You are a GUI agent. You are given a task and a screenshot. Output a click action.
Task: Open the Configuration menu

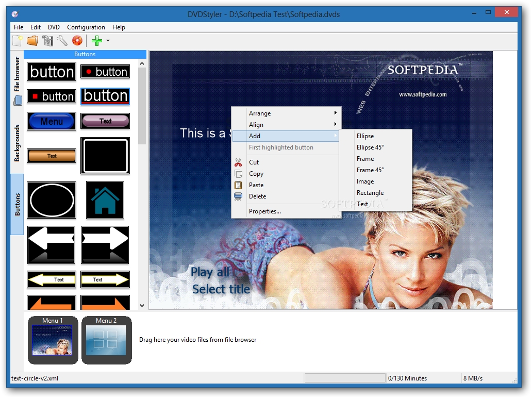click(x=86, y=27)
